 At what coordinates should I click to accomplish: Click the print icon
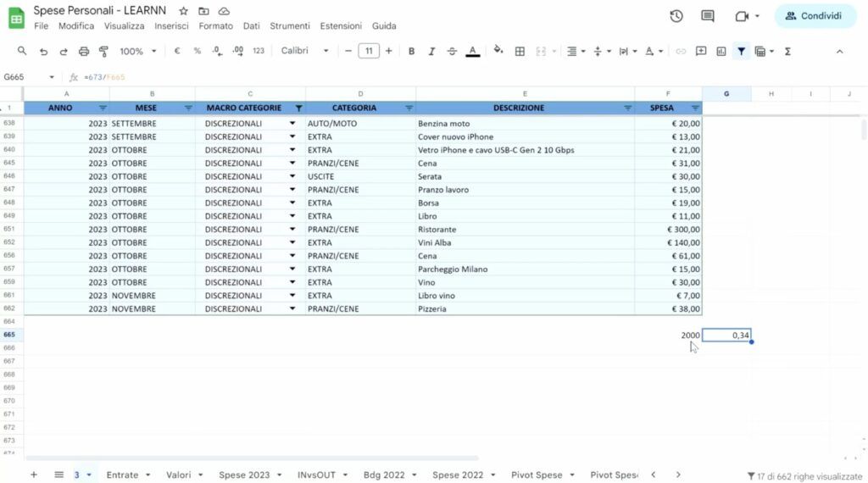84,52
